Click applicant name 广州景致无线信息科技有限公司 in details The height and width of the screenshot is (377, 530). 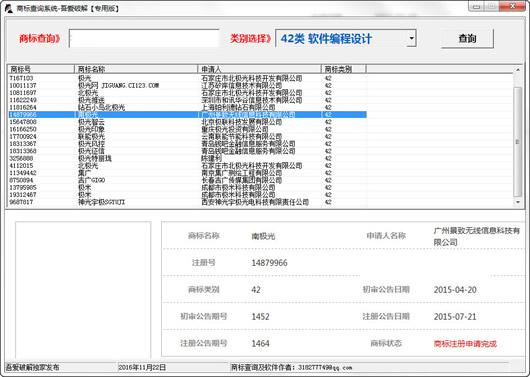477,236
